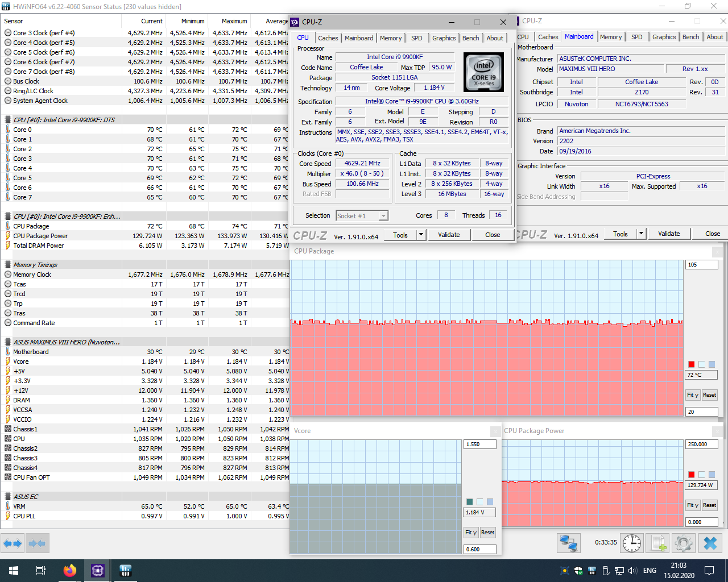Switch to HWiNFO via its taskbar icon
The height and width of the screenshot is (582, 728).
point(126,571)
